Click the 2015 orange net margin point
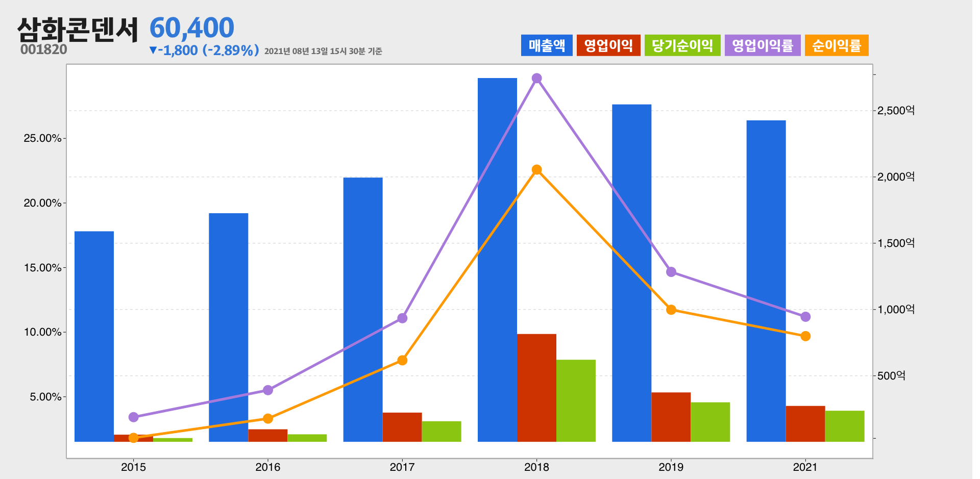This screenshot has height=479, width=980. point(134,438)
